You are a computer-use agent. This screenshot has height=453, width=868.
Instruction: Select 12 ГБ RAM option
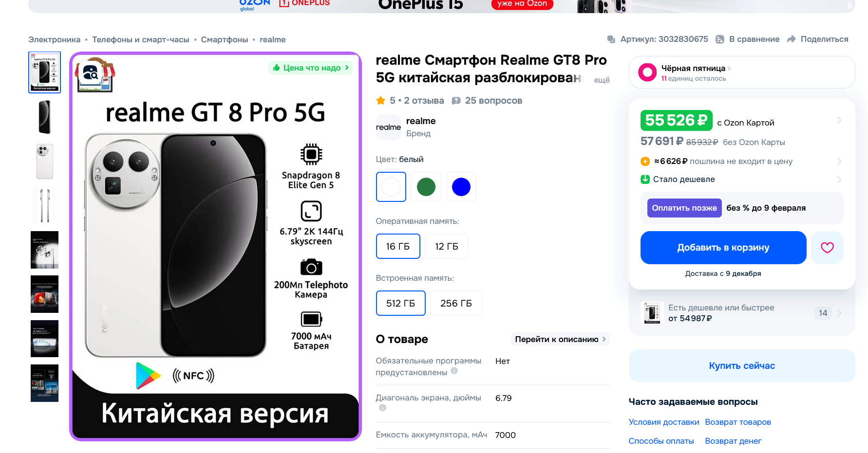tap(447, 246)
